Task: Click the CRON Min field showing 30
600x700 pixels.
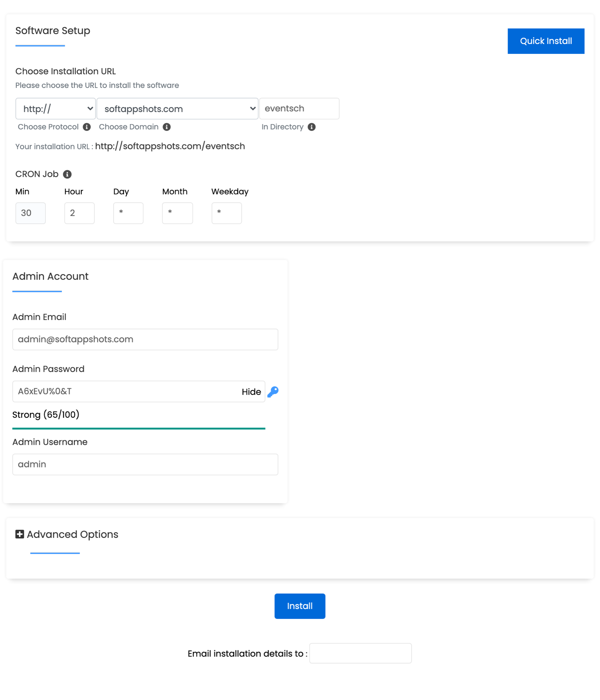Action: (x=30, y=213)
